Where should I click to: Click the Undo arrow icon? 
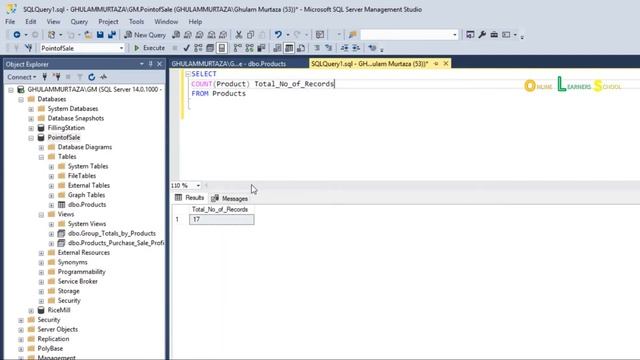point(278,35)
